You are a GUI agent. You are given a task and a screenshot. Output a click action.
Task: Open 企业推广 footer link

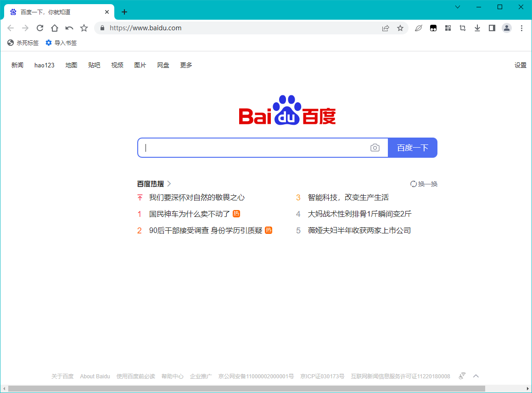[x=201, y=376]
